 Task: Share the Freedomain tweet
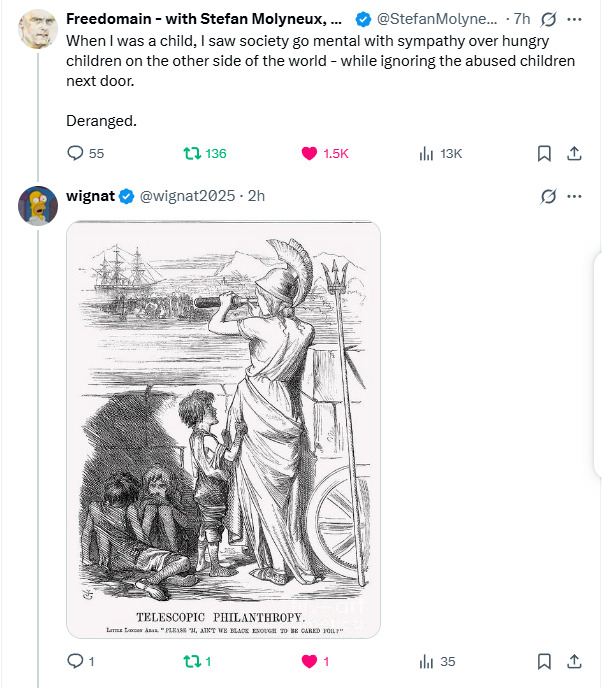(x=574, y=153)
